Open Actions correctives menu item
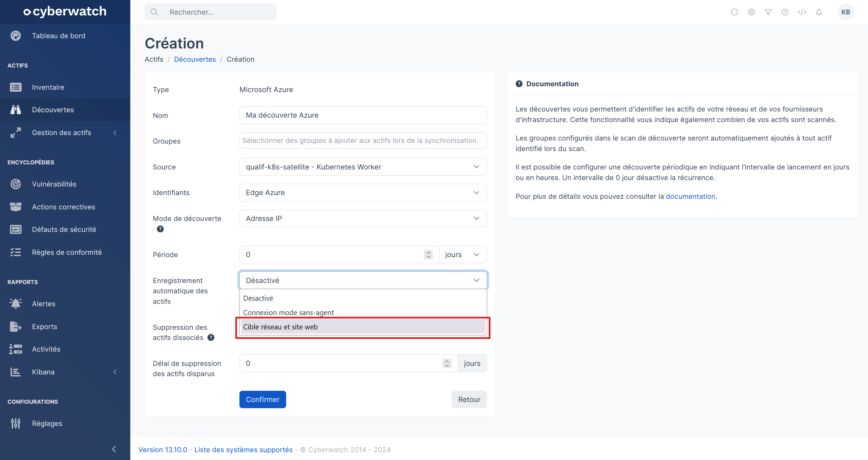Viewport: 868px width, 460px height. [65, 207]
